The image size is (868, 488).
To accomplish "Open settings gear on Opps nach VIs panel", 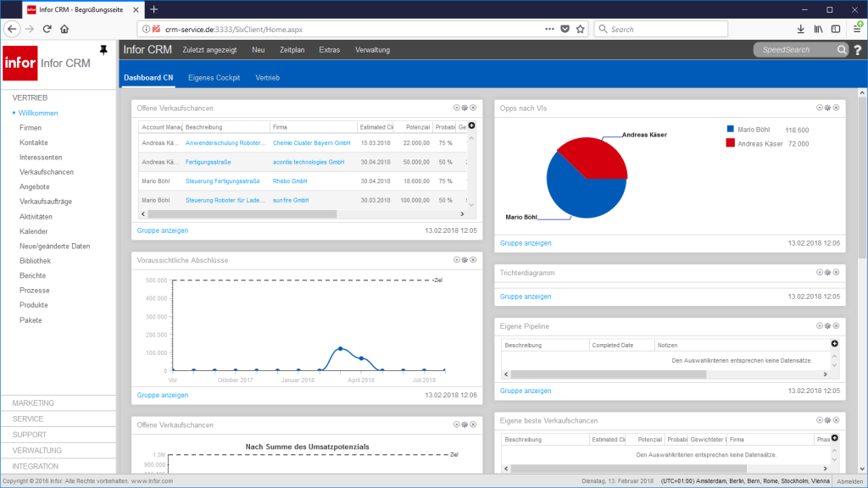I will pyautogui.click(x=826, y=108).
